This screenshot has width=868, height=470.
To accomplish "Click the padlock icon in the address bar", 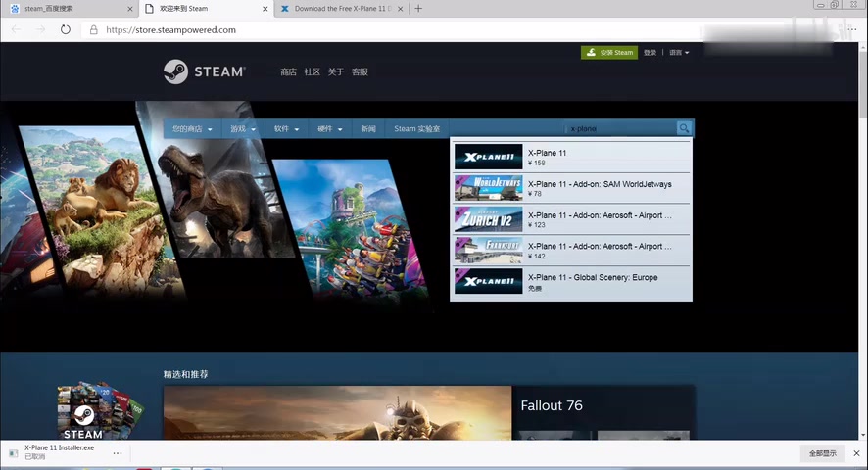I will click(x=93, y=30).
